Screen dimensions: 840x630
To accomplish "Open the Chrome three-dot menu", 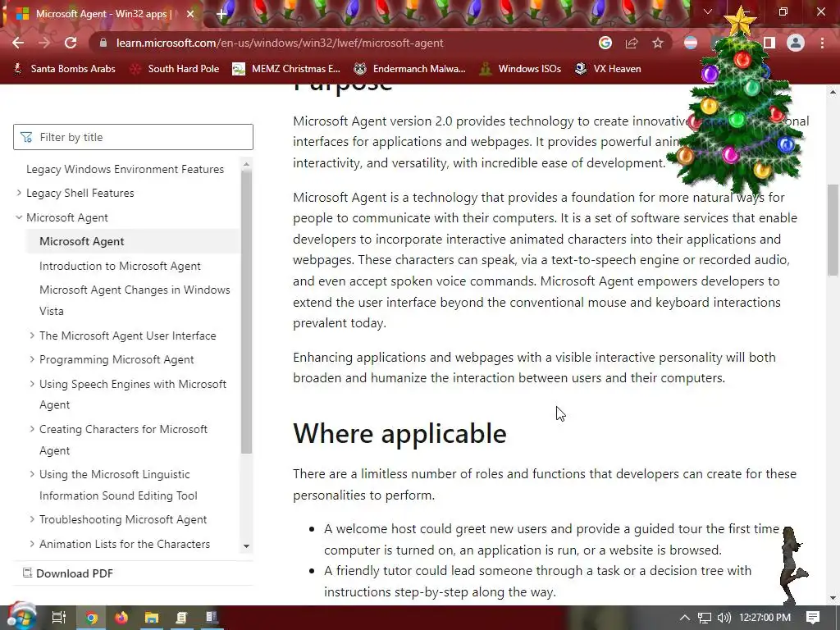I will 822,43.
